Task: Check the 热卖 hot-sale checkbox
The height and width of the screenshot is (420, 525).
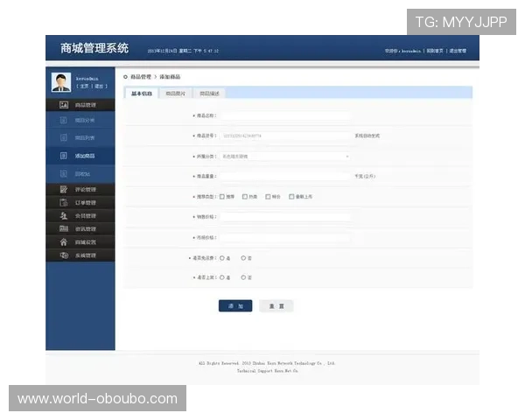Action: pyautogui.click(x=245, y=197)
